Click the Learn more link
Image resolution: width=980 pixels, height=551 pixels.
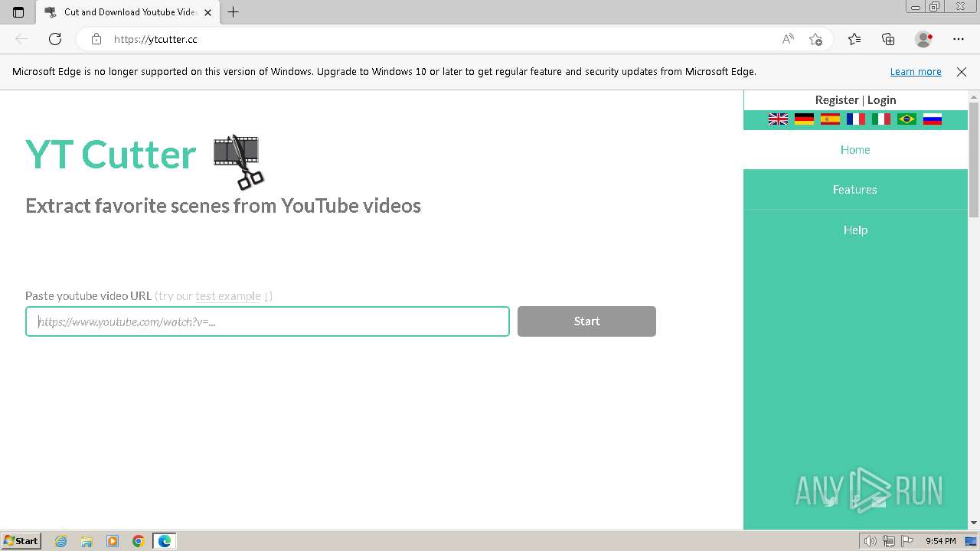(916, 72)
